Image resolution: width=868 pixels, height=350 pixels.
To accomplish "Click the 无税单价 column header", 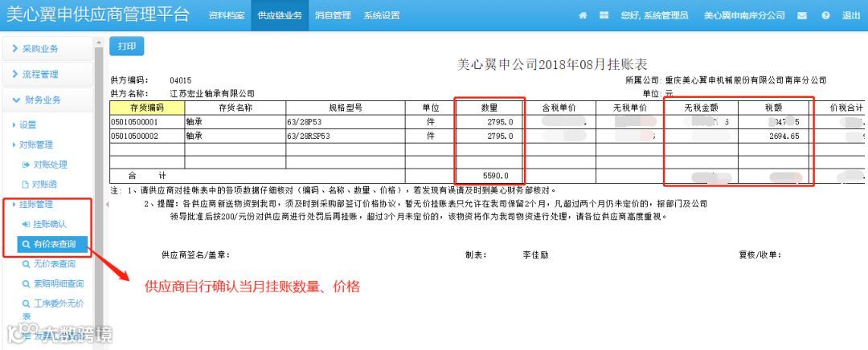I will 630,108.
